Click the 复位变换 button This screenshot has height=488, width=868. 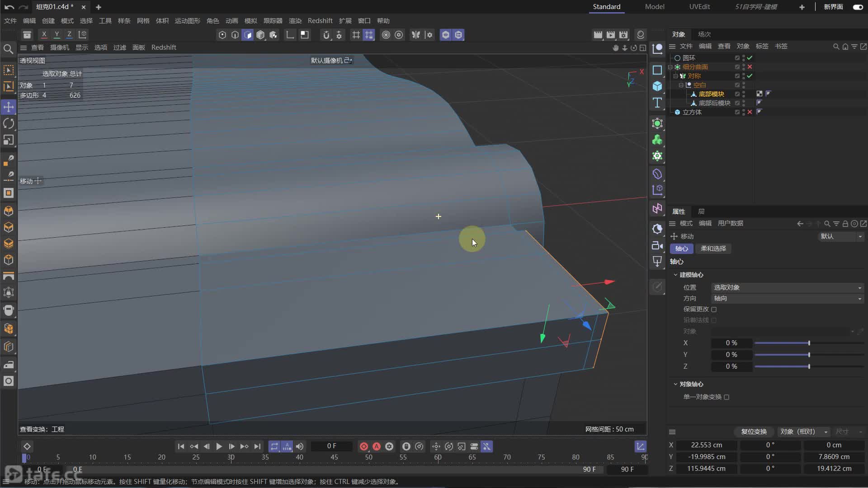(x=754, y=432)
